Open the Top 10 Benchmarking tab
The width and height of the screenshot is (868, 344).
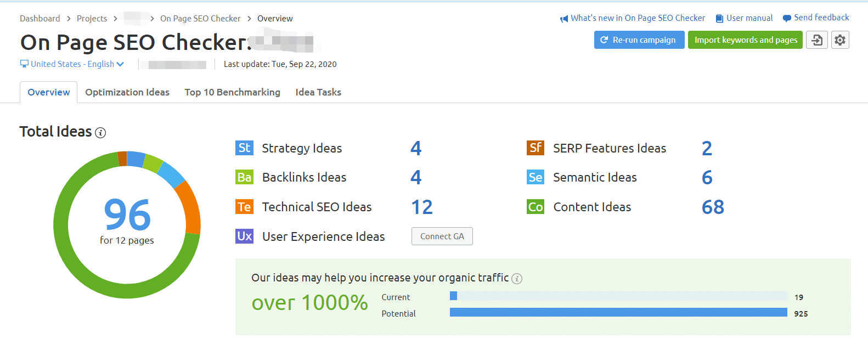coord(232,92)
